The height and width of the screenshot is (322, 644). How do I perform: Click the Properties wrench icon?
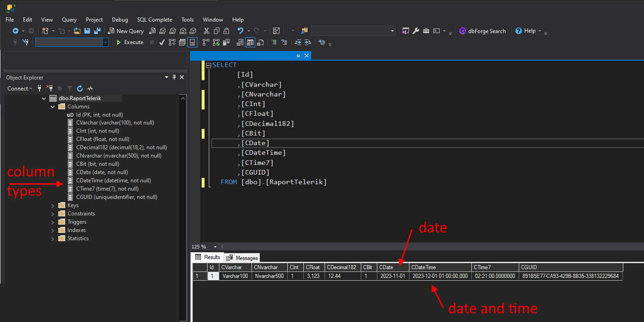pyautogui.click(x=416, y=31)
